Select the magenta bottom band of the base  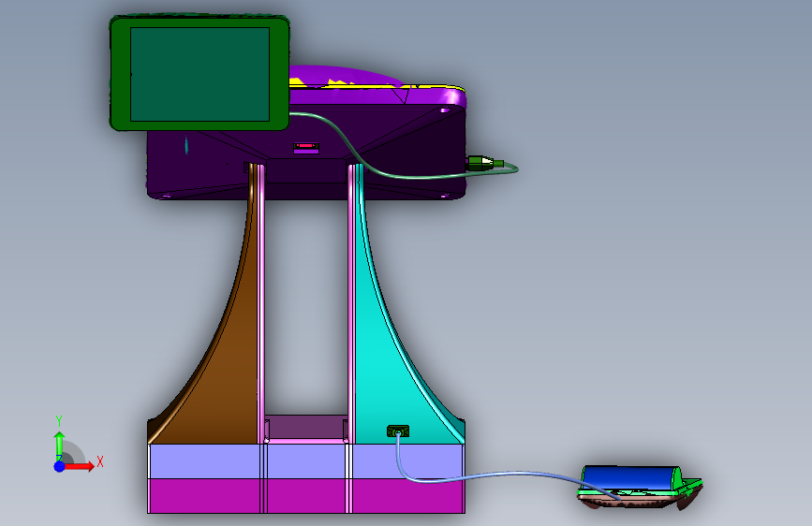click(306, 496)
